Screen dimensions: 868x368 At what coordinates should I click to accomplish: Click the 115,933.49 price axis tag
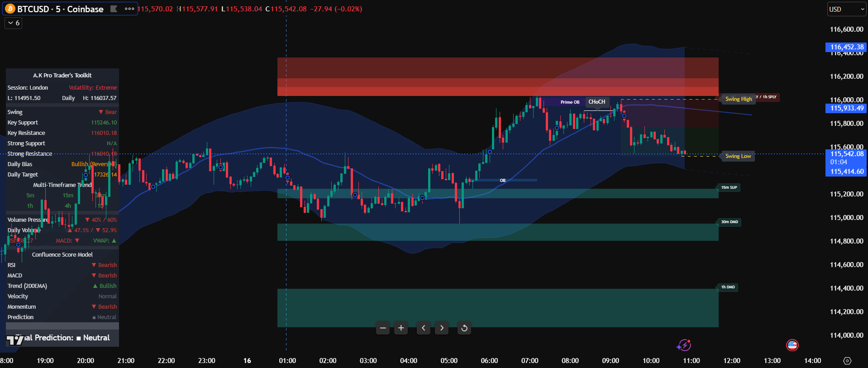click(x=846, y=108)
